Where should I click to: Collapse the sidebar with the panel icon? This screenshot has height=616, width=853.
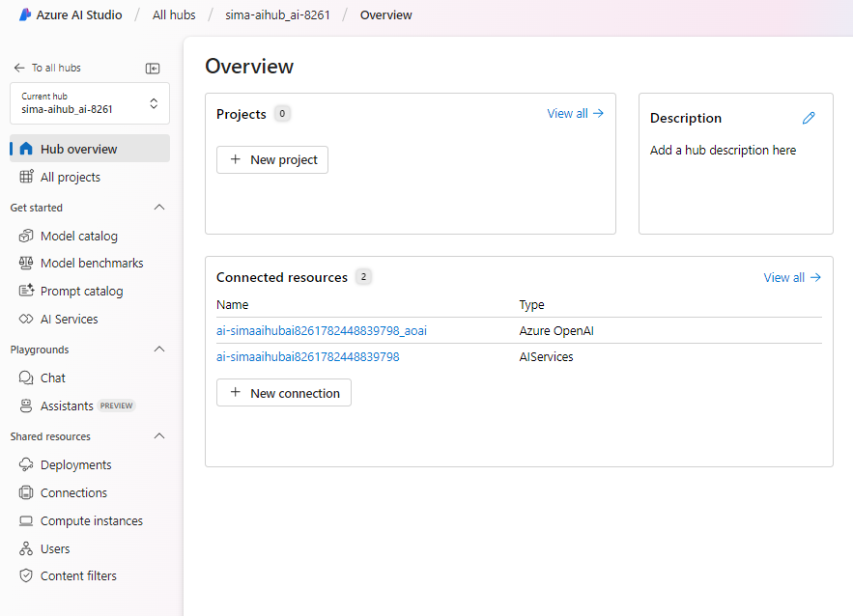(x=153, y=68)
